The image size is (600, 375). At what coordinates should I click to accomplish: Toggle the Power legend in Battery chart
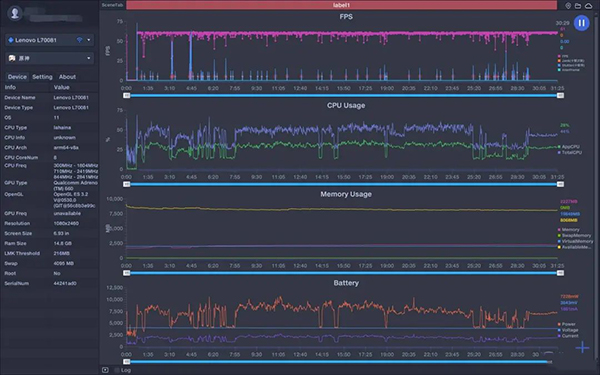coord(567,324)
